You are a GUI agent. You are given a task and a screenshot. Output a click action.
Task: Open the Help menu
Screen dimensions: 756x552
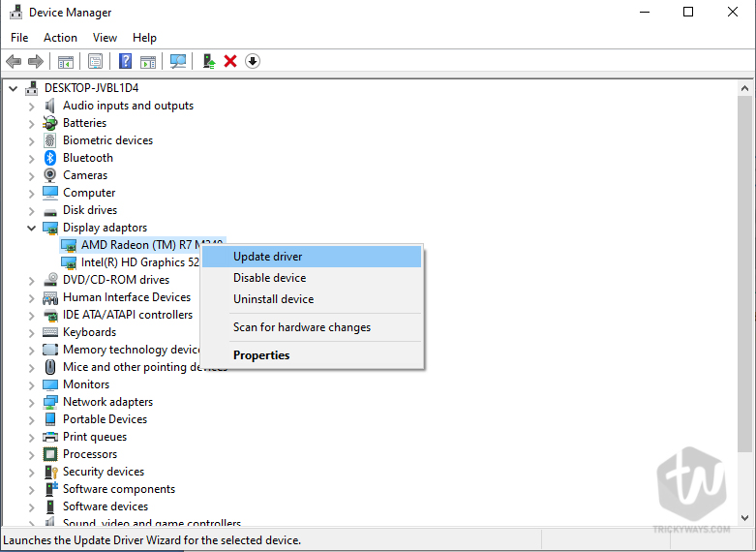[x=144, y=38]
